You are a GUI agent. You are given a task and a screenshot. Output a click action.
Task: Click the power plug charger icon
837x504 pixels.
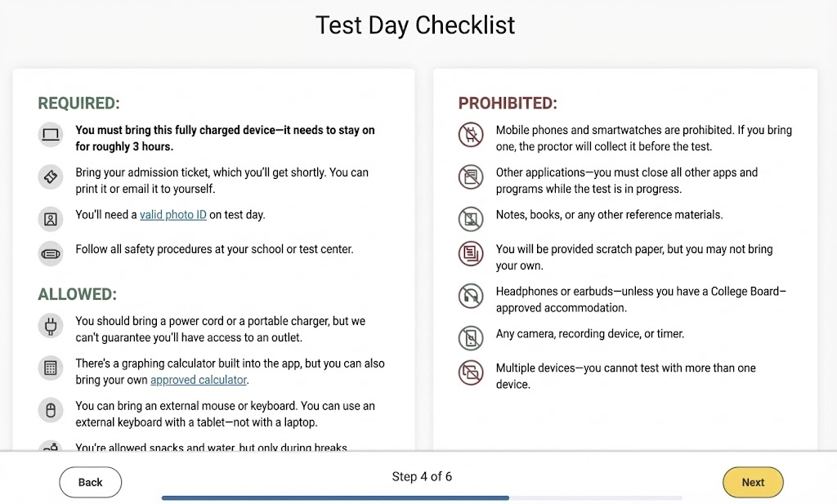point(51,327)
